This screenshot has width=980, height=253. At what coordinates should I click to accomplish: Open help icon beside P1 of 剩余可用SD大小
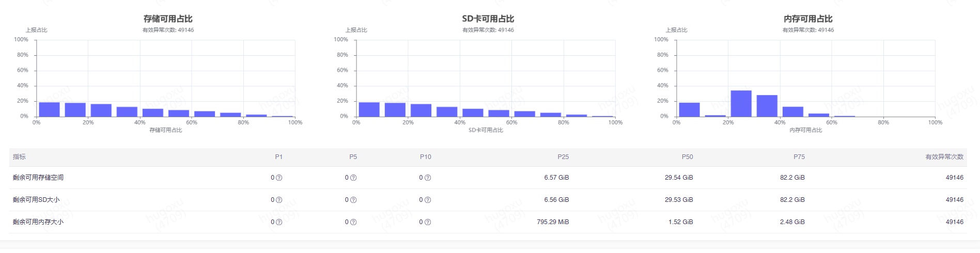pos(279,200)
